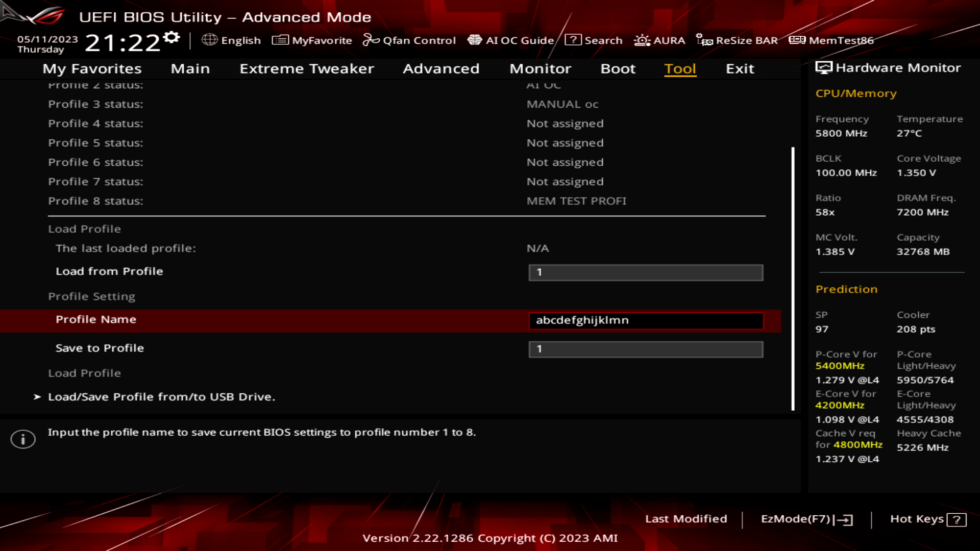Click the Prediction heading
Image resolution: width=980 pixels, height=551 pixels.
846,289
